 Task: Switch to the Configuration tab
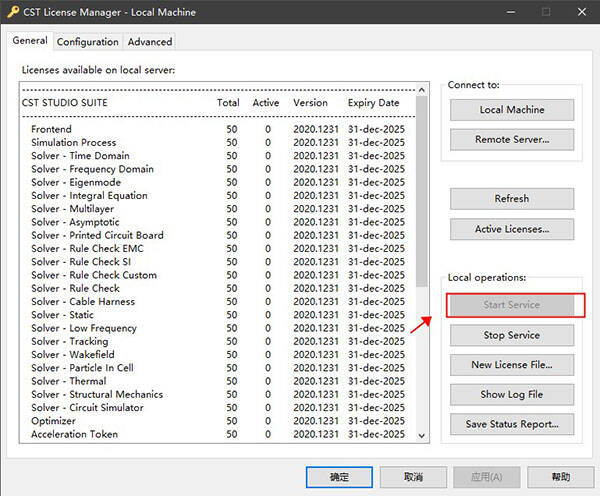click(x=87, y=42)
